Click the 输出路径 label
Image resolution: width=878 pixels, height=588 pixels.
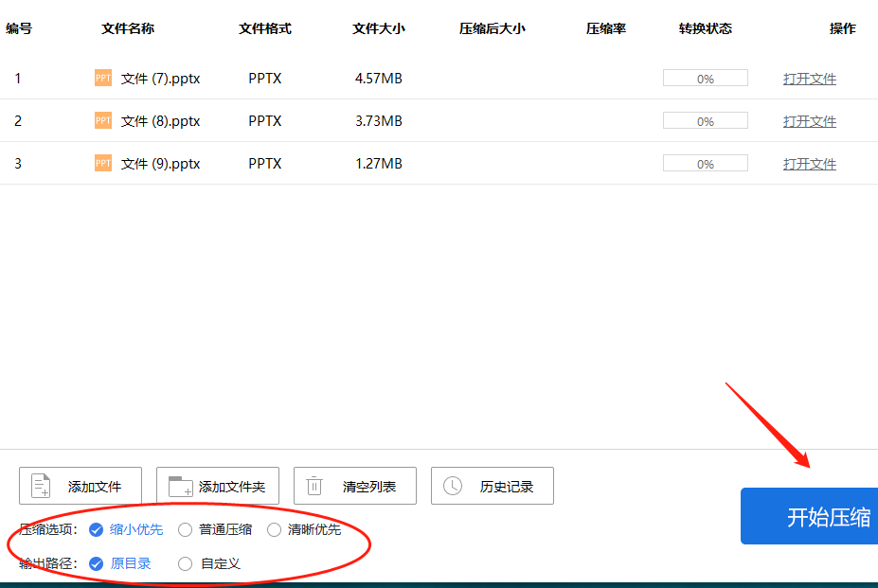pyautogui.click(x=48, y=564)
